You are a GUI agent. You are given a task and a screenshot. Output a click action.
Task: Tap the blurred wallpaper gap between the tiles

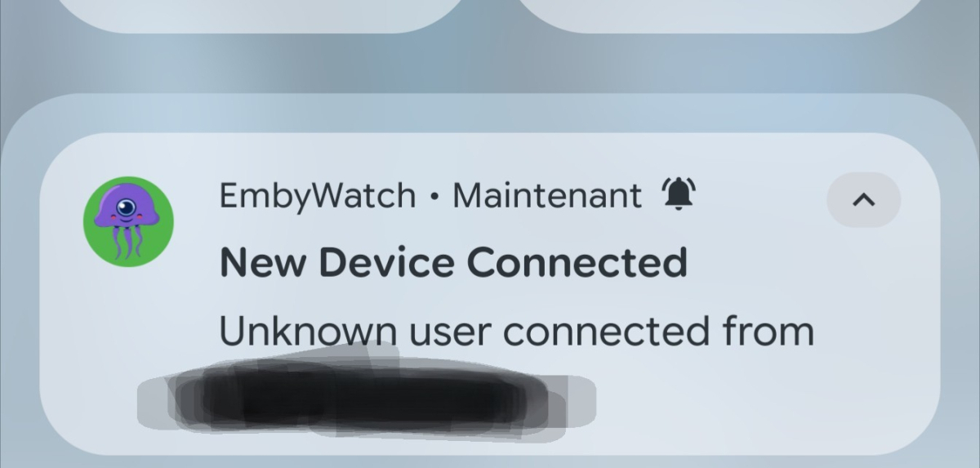(491, 15)
